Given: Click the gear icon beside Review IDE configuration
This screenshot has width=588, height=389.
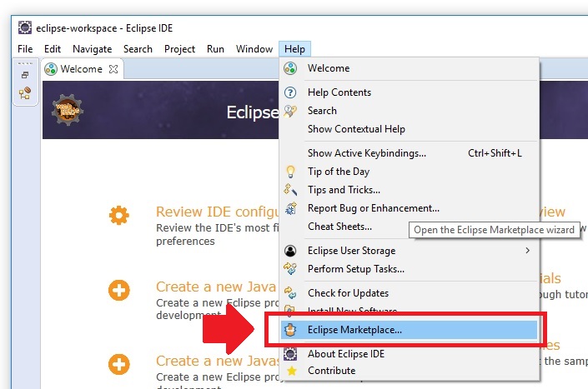Looking at the screenshot, I should click(119, 215).
